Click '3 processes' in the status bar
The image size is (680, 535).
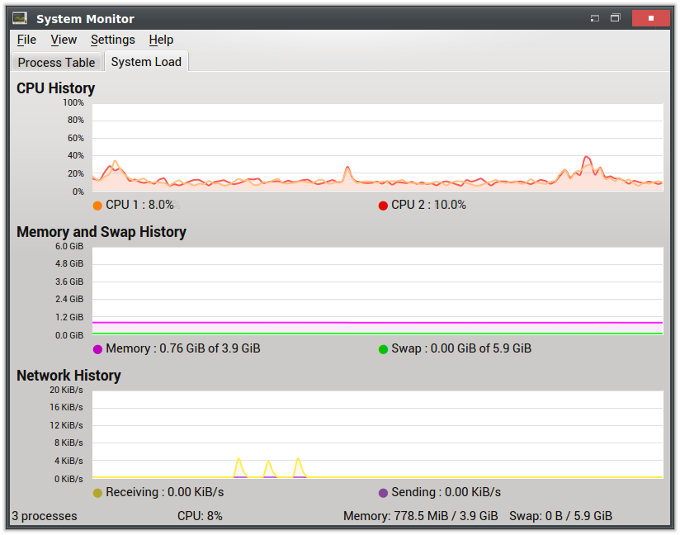tap(44, 516)
